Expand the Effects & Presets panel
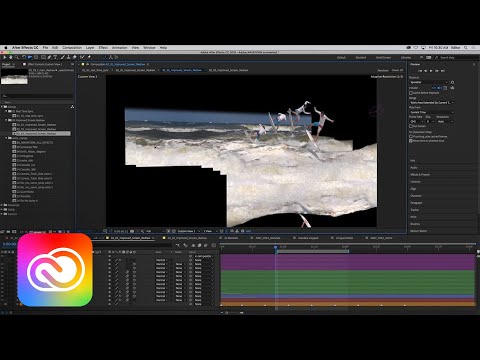480x360 pixels. [420, 175]
